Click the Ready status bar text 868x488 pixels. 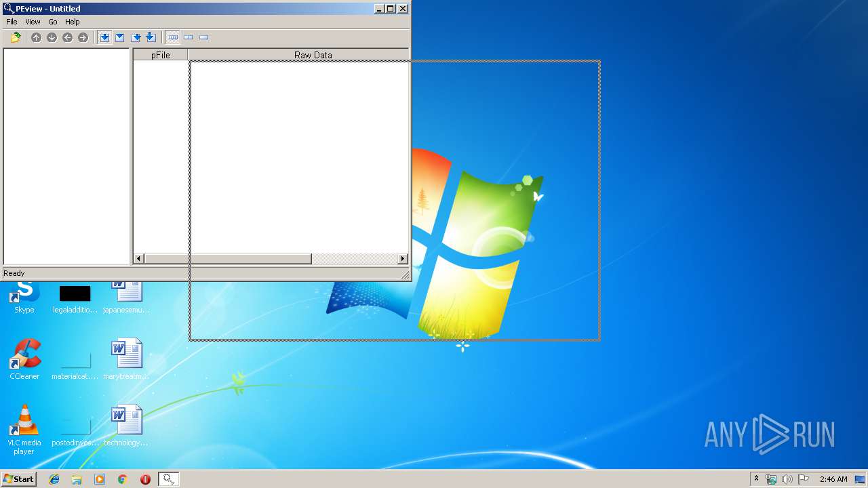pyautogui.click(x=14, y=273)
